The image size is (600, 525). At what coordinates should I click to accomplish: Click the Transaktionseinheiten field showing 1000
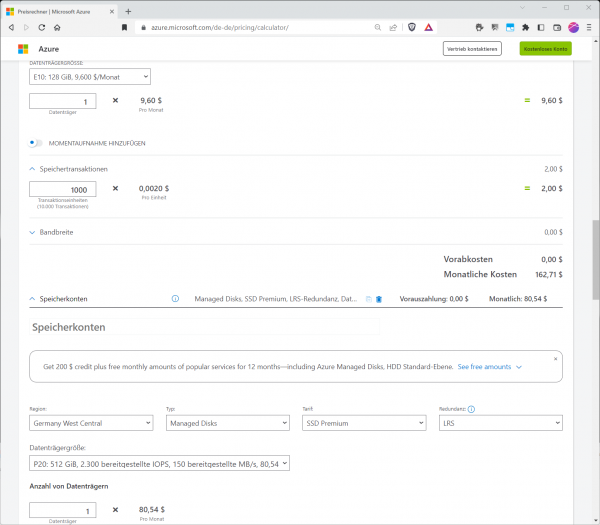pyautogui.click(x=63, y=189)
